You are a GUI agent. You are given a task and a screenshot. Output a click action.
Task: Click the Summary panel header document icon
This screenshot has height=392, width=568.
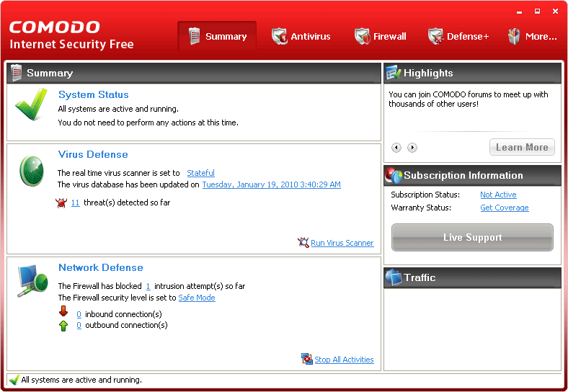17,73
